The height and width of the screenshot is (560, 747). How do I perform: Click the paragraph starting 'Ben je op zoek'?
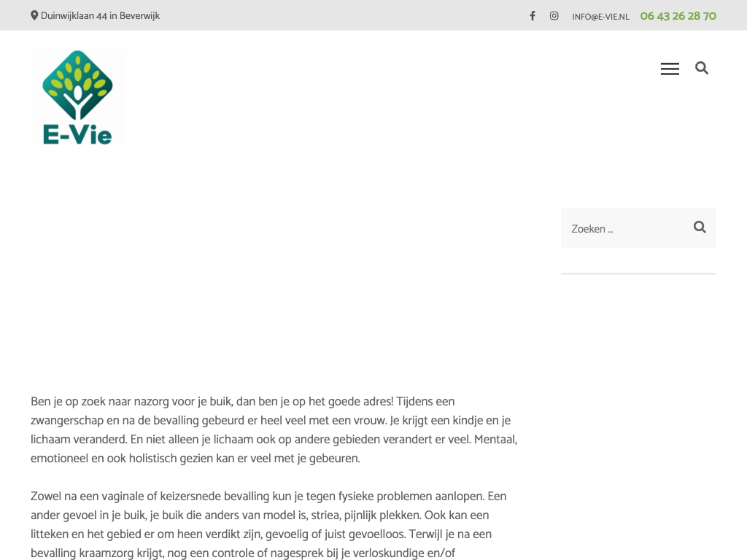tap(274, 430)
